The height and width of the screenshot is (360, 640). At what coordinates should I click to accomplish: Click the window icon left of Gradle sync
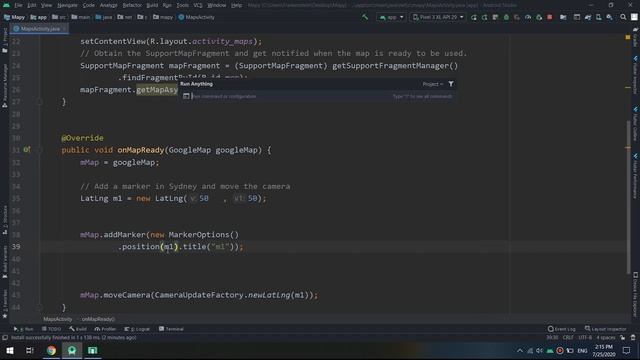[577, 17]
